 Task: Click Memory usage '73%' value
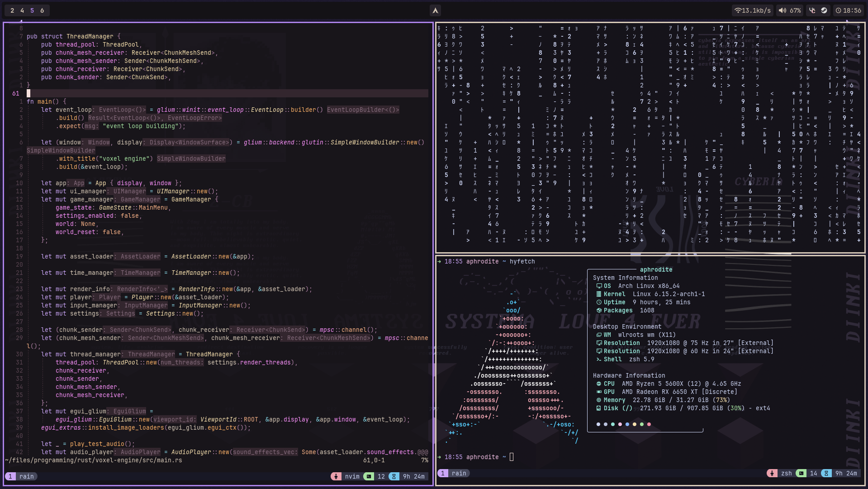coord(721,400)
